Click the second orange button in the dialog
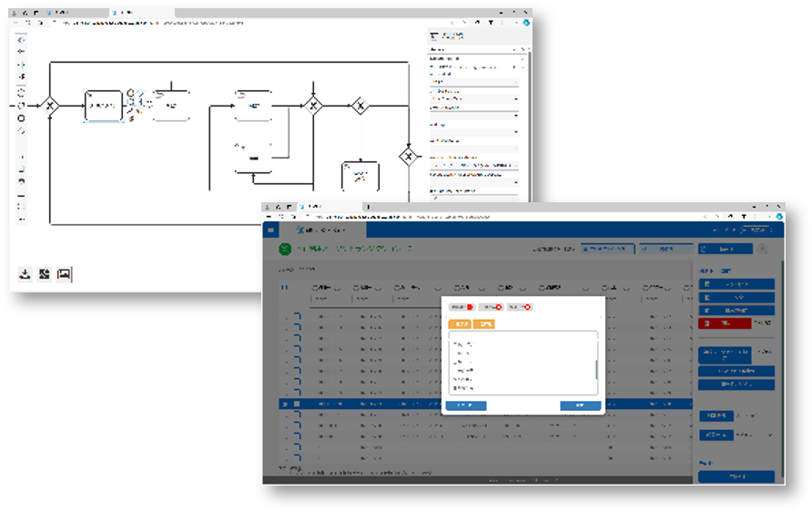Screen dimensions: 812x512 [485, 324]
